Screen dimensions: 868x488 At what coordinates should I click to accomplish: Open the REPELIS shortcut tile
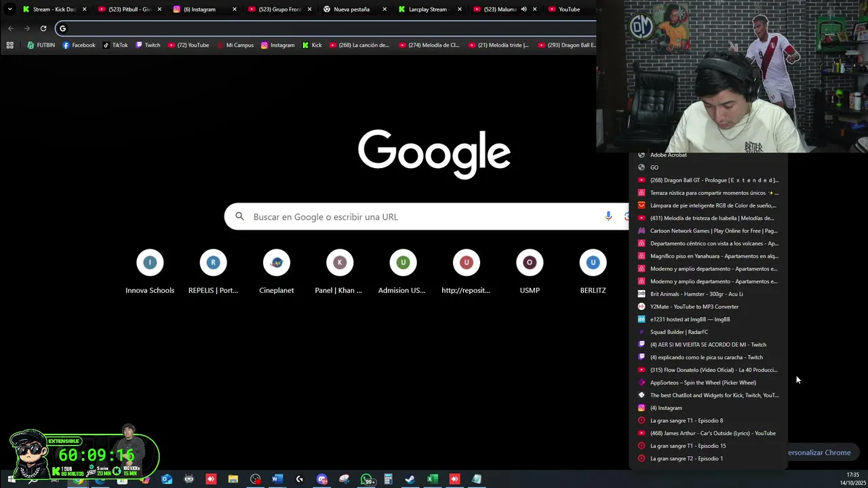pyautogui.click(x=213, y=272)
